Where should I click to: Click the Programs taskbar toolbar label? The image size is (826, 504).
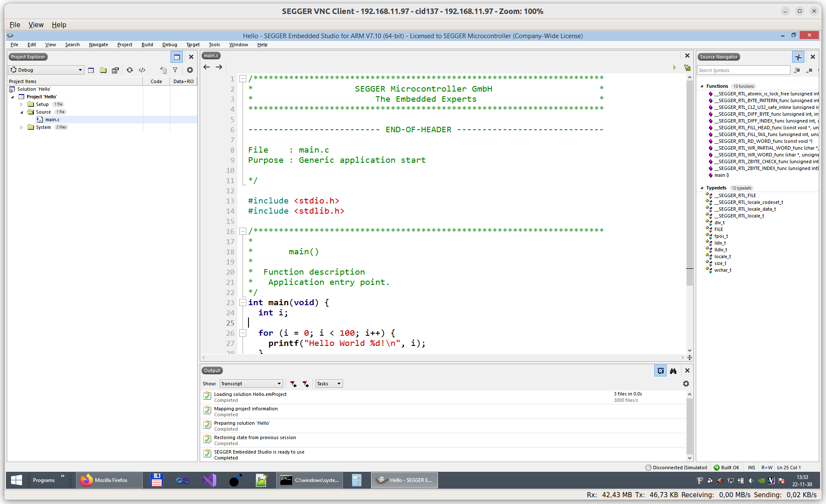[x=44, y=480]
